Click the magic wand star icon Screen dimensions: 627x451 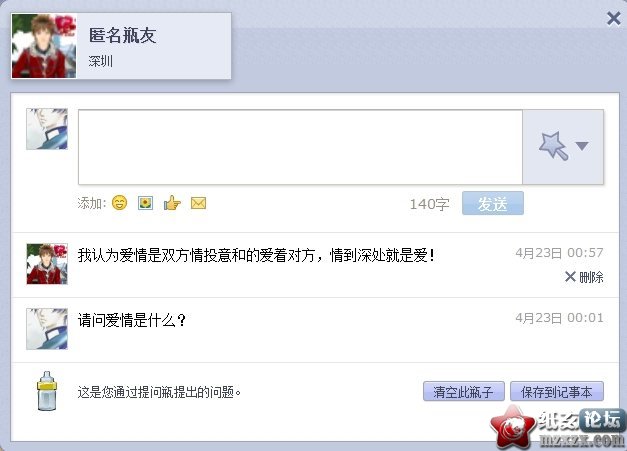553,146
